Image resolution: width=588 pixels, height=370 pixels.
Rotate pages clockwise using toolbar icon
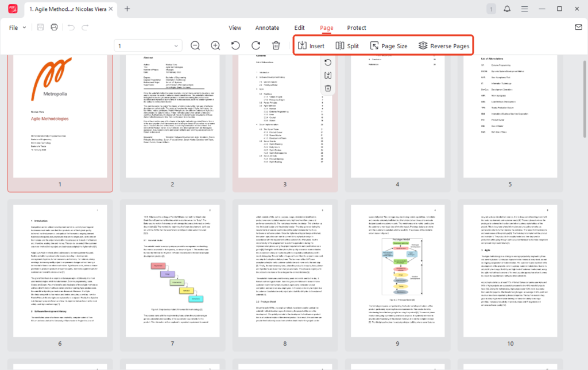(256, 46)
